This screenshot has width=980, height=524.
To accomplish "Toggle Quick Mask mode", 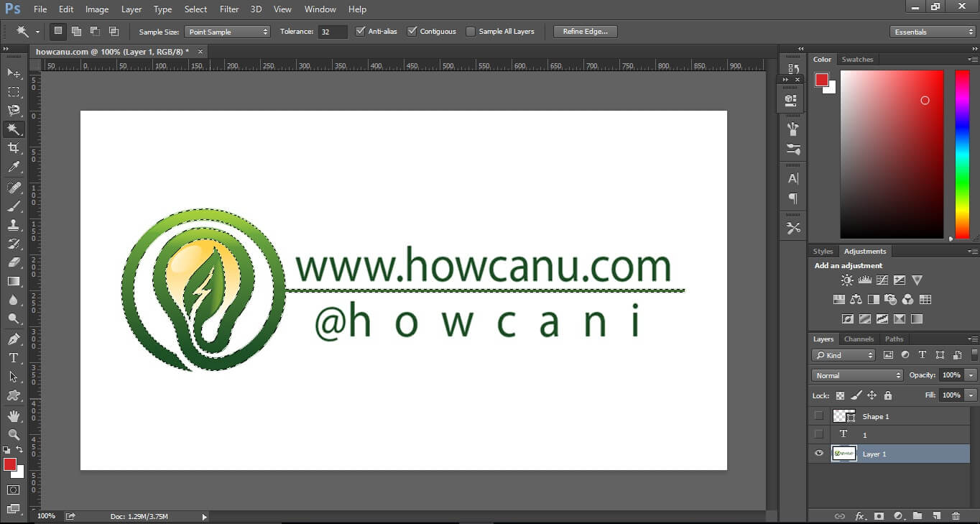I will click(x=14, y=489).
